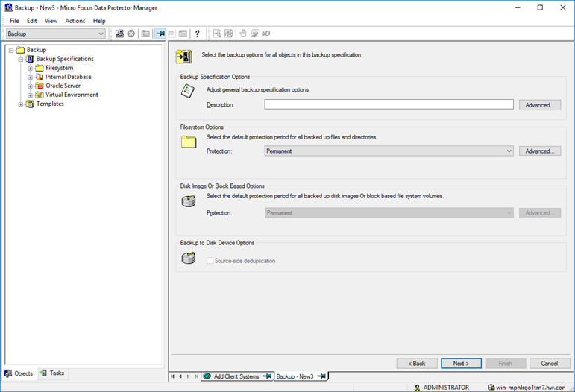This screenshot has width=575, height=392.
Task: Open the View menu
Action: click(51, 21)
